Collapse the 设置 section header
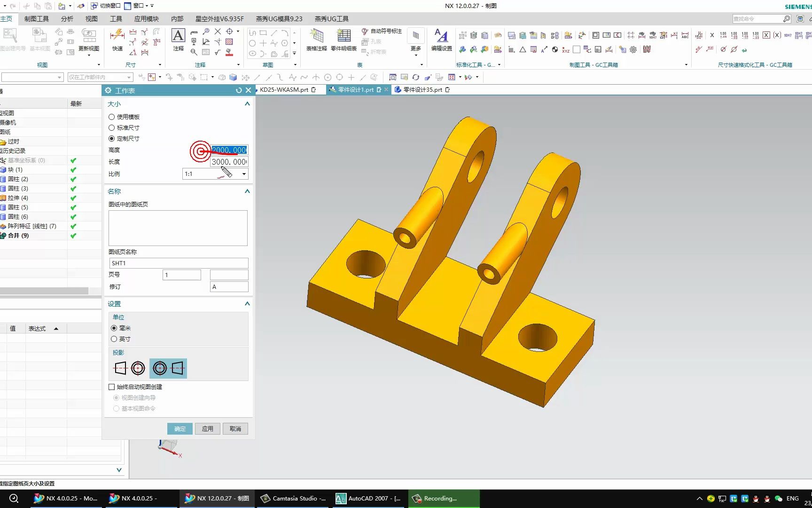This screenshot has width=812, height=508. [247, 303]
